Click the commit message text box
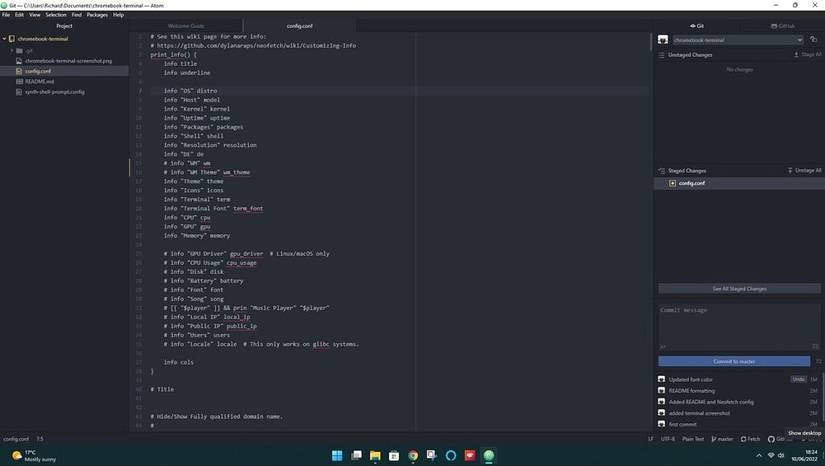This screenshot has height=466, width=825. 739,327
